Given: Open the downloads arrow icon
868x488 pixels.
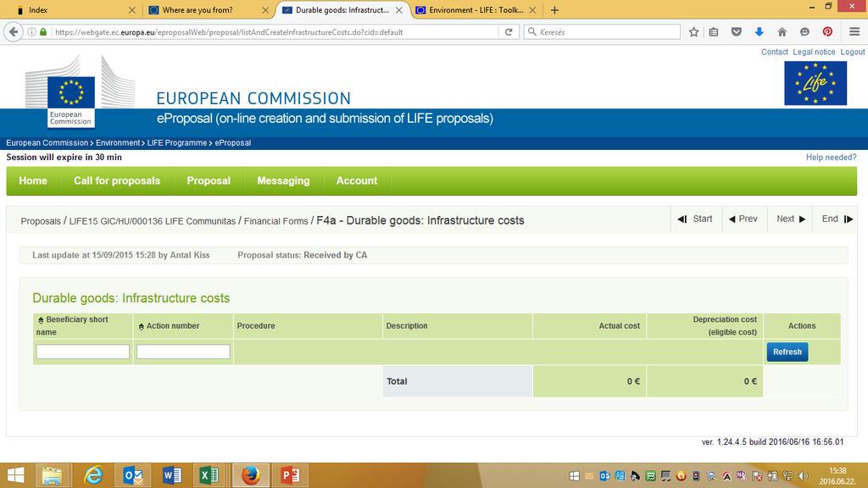Looking at the screenshot, I should click(x=759, y=32).
